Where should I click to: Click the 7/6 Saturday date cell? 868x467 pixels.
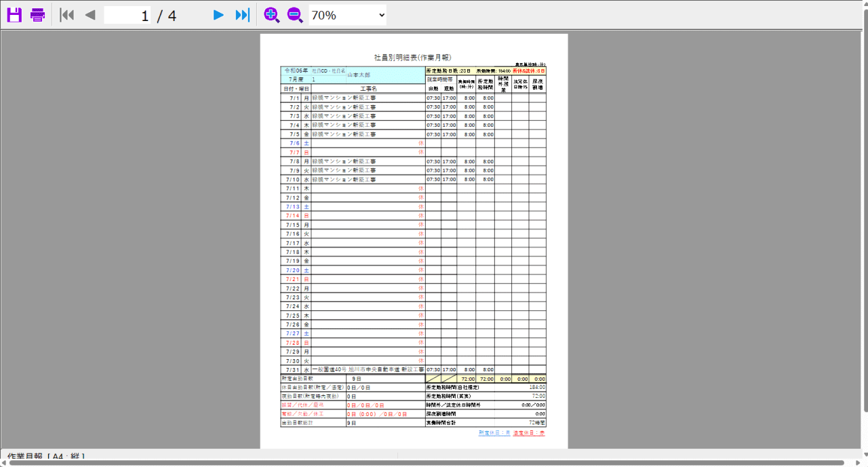coord(292,143)
